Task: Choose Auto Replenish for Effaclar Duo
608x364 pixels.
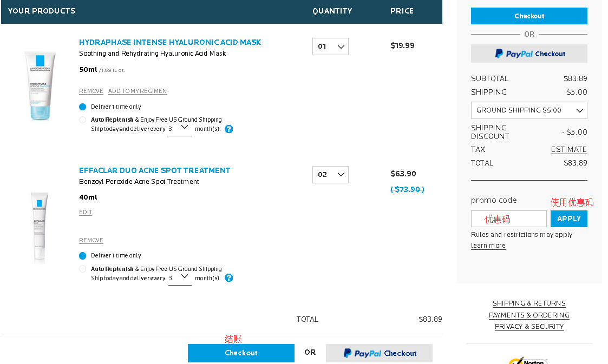Action: coord(83,269)
